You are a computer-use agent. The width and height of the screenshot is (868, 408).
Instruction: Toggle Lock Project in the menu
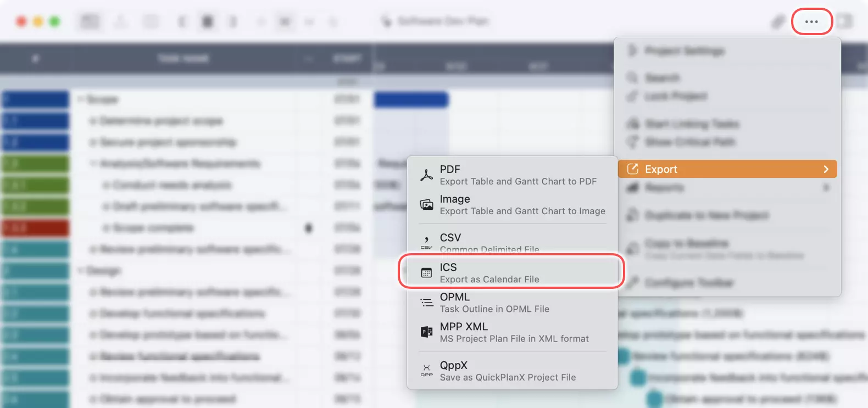click(x=676, y=97)
